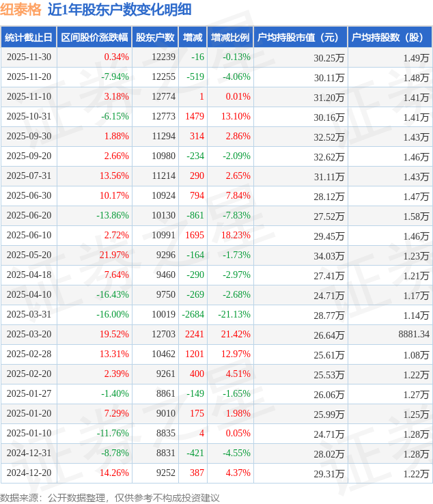Select the 增减比例 column header
This screenshot has width=433, height=504.
(230, 38)
